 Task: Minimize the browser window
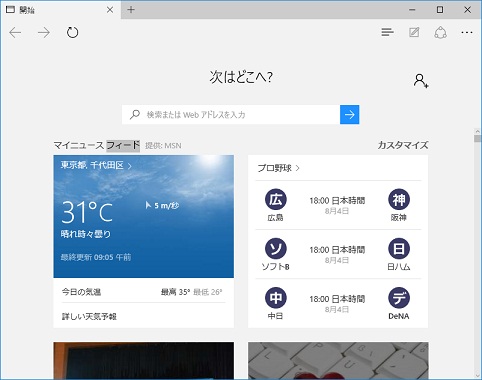click(x=412, y=10)
